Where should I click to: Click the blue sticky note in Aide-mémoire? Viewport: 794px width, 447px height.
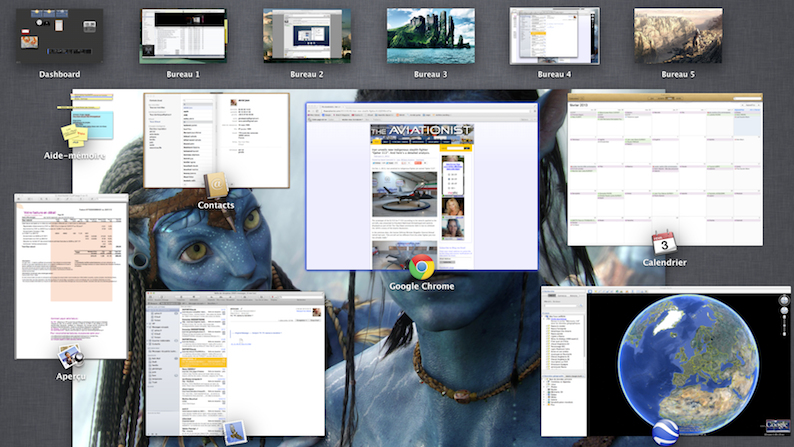92,124
